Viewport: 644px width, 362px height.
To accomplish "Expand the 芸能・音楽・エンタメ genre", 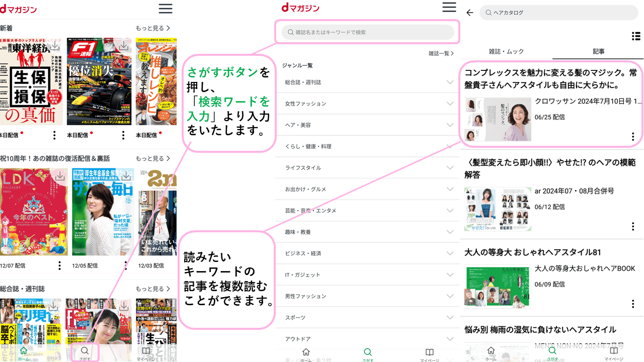I will (450, 210).
